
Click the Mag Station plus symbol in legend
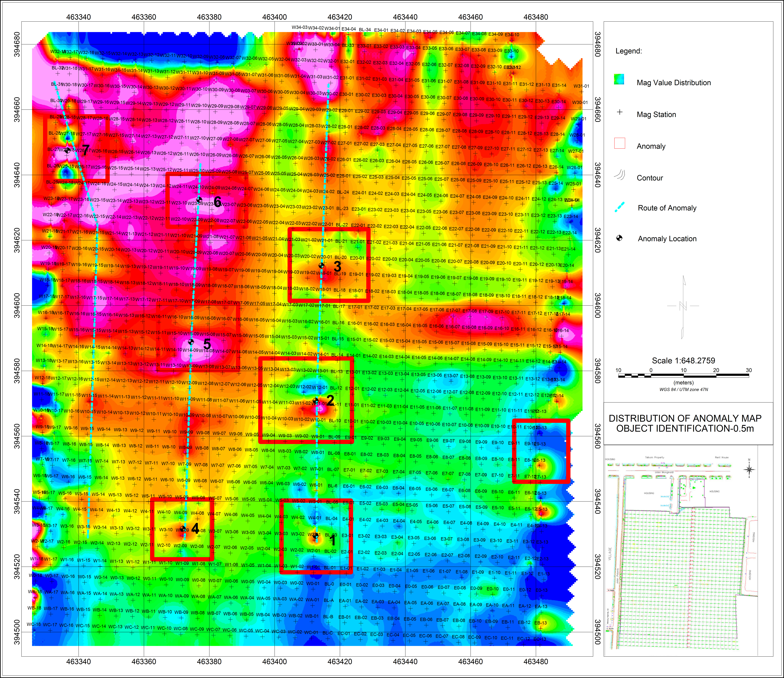coord(620,112)
